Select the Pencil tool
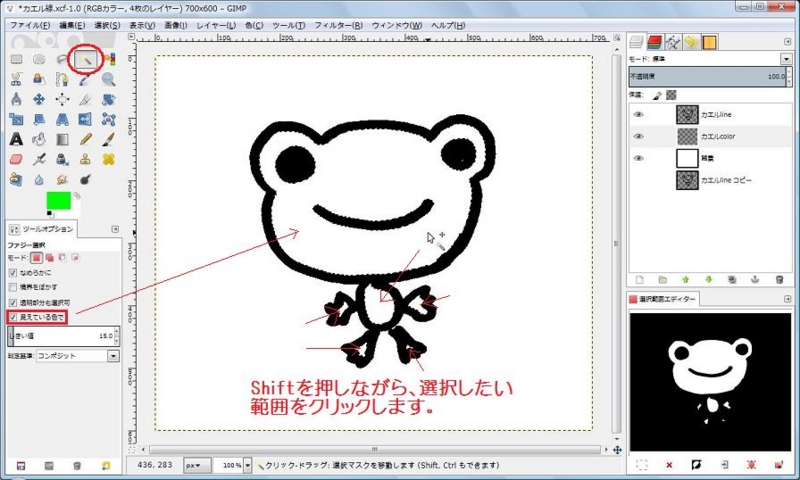The width and height of the screenshot is (800, 480). tap(85, 139)
